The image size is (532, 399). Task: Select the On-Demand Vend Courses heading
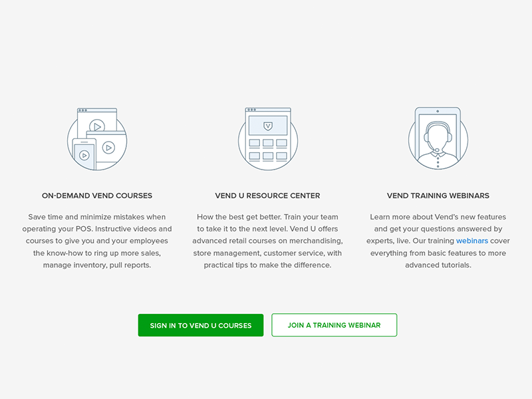point(97,196)
